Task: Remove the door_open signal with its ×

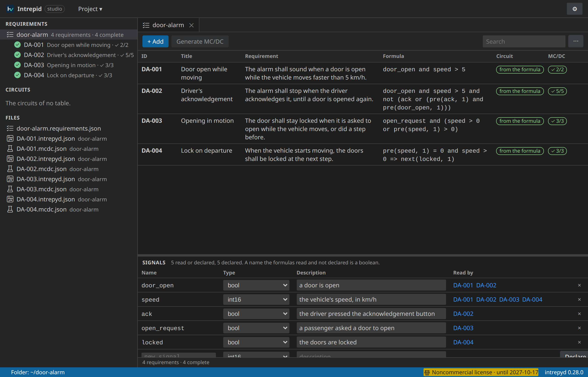Action: coord(579,285)
